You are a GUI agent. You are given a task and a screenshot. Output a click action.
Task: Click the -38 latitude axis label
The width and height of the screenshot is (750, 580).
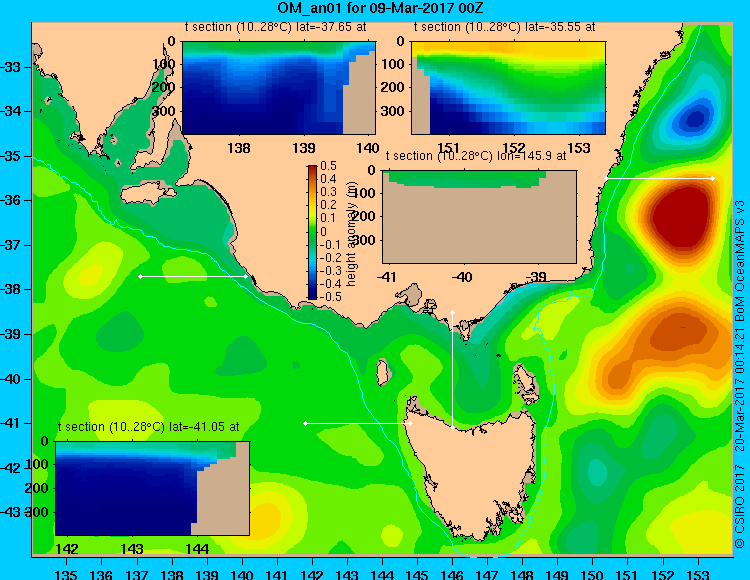(11, 289)
